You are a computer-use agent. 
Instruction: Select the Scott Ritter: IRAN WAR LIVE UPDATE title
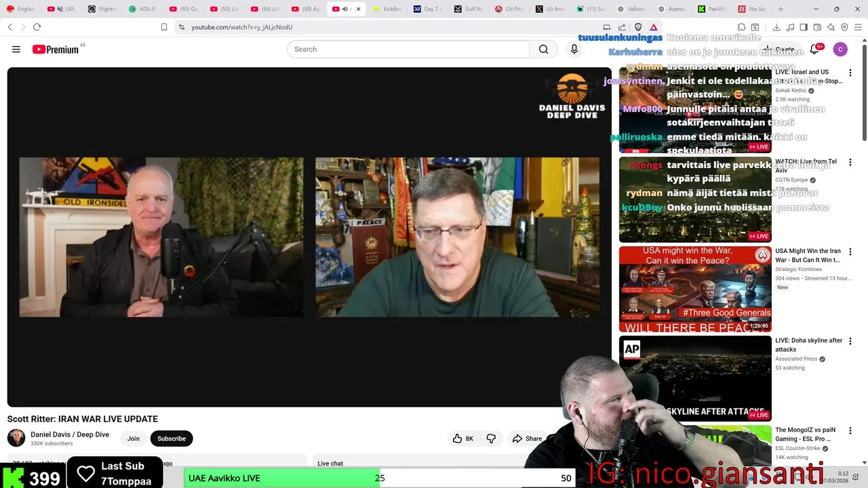tap(83, 419)
